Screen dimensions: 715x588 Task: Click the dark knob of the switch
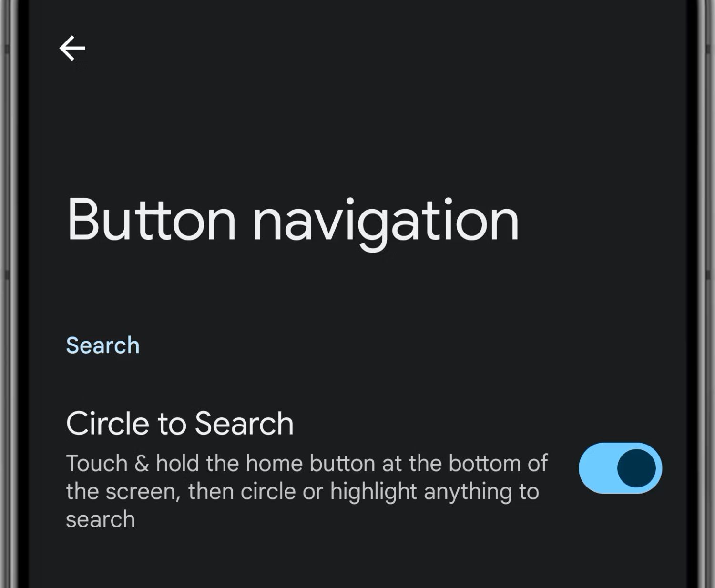pyautogui.click(x=637, y=468)
